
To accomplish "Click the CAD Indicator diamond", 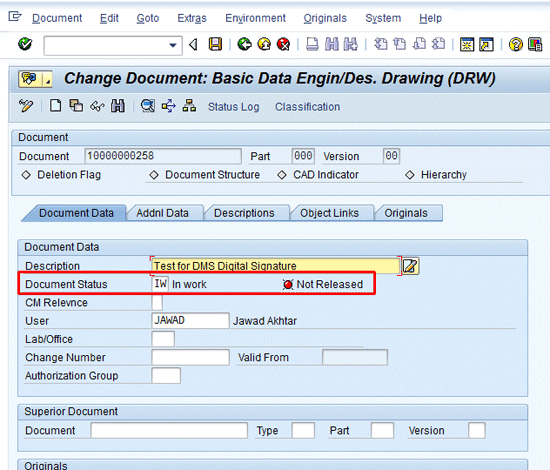I will pos(282,175).
